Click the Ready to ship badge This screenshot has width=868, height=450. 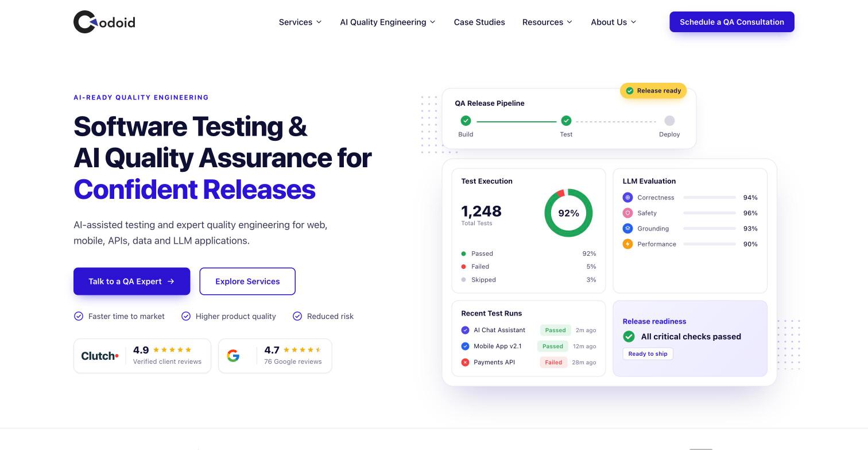click(x=648, y=353)
